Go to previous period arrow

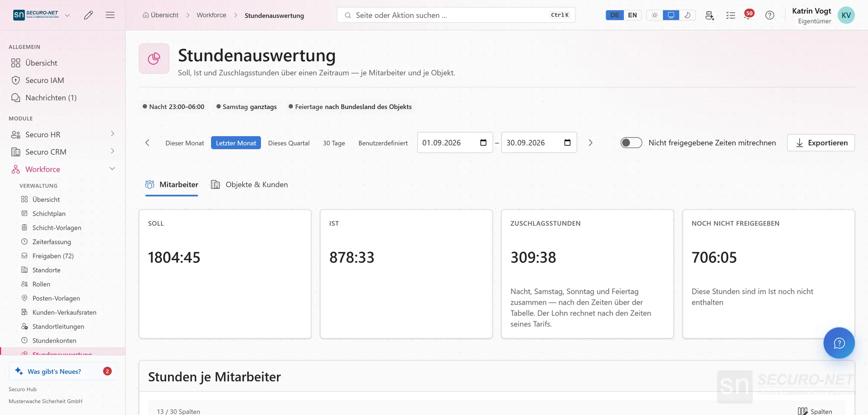[x=147, y=143]
